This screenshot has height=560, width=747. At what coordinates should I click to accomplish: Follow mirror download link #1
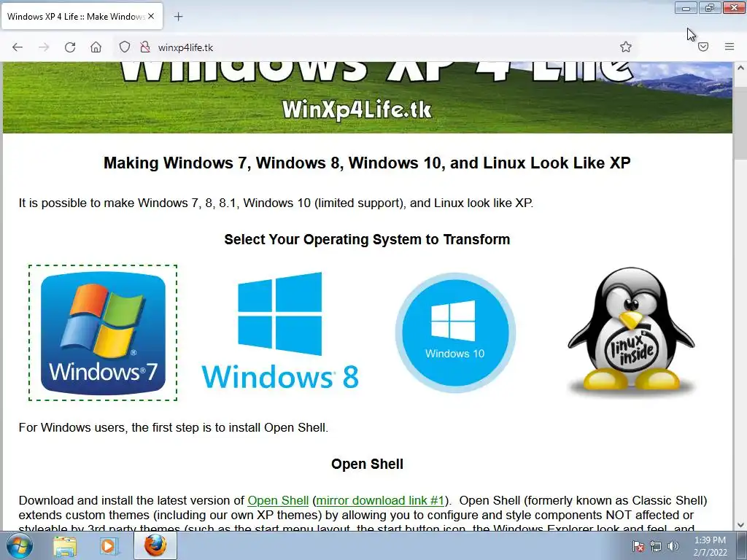[x=380, y=500]
